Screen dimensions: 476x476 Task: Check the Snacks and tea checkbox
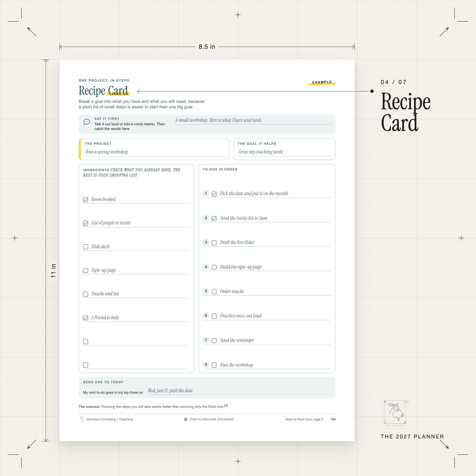tap(85, 294)
